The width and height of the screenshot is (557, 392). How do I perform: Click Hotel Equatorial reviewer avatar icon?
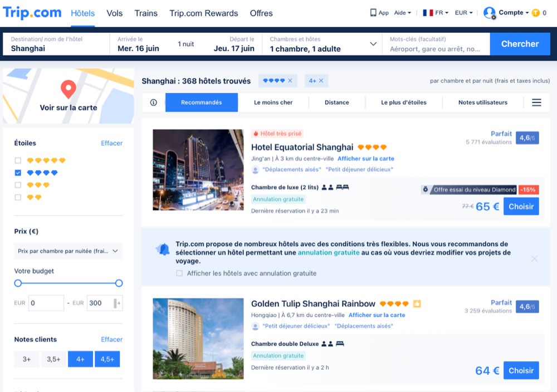[x=255, y=170]
